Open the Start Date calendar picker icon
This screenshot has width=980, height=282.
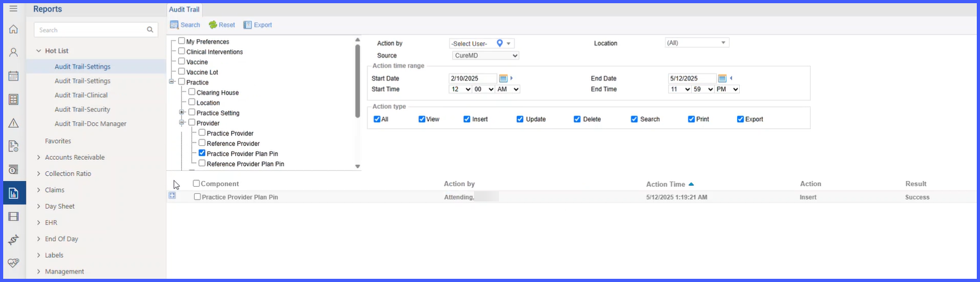(x=503, y=78)
